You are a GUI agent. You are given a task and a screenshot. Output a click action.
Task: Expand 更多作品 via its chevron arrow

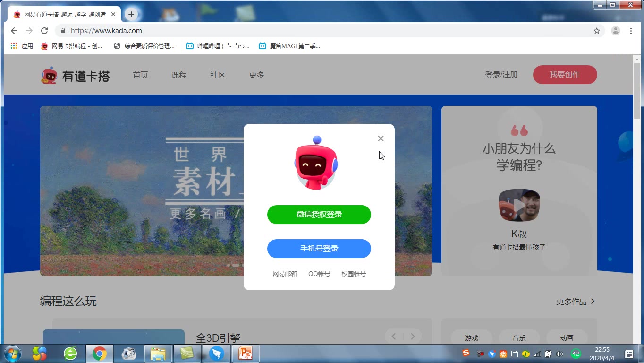tap(593, 302)
